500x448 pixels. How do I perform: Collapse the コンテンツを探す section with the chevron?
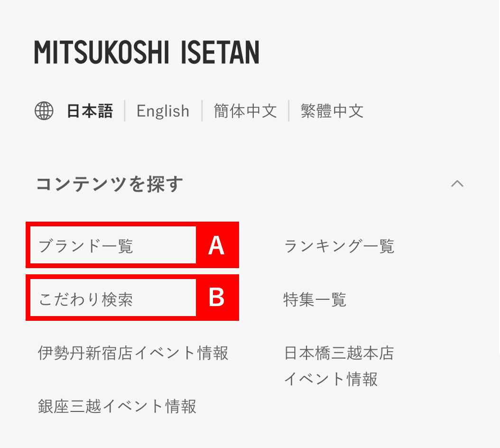tap(457, 184)
